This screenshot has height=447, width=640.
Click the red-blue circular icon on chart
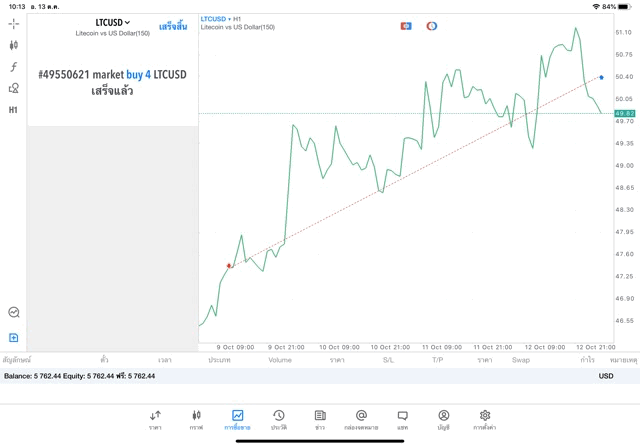click(432, 26)
